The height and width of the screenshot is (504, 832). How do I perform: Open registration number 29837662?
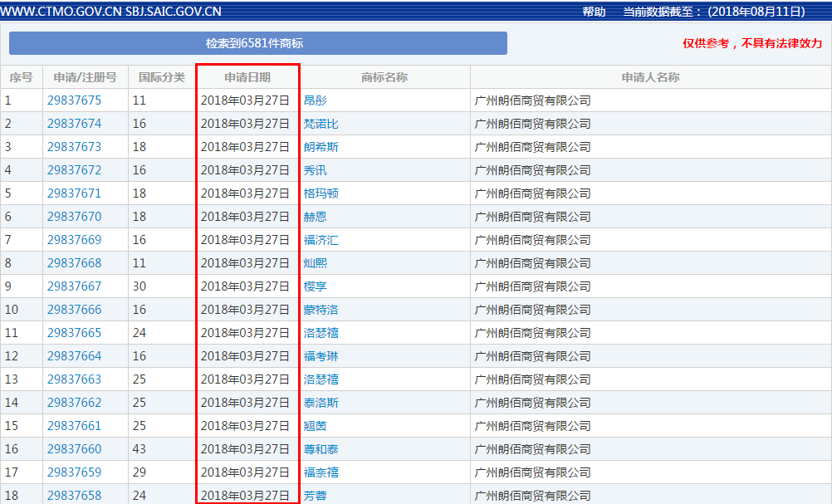[74, 403]
